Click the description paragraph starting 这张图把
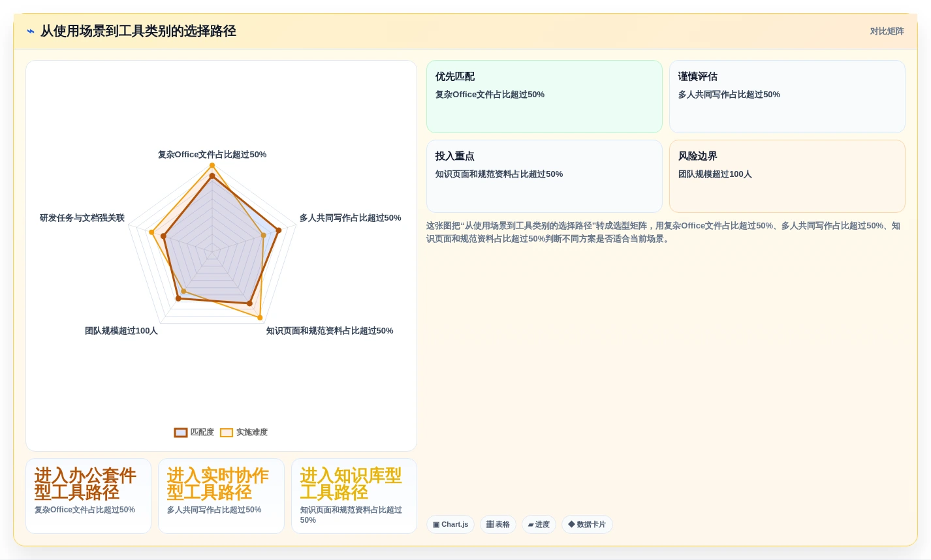This screenshot has height=560, width=931. [x=663, y=232]
